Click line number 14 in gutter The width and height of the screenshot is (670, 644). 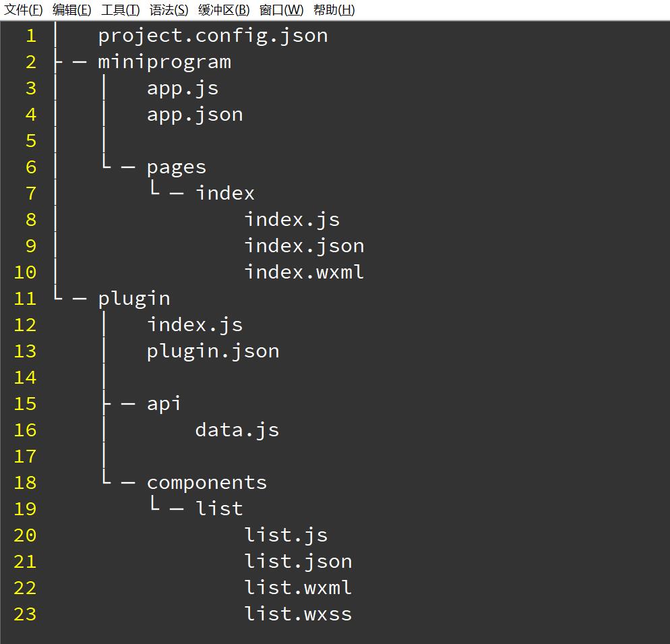tap(25, 378)
